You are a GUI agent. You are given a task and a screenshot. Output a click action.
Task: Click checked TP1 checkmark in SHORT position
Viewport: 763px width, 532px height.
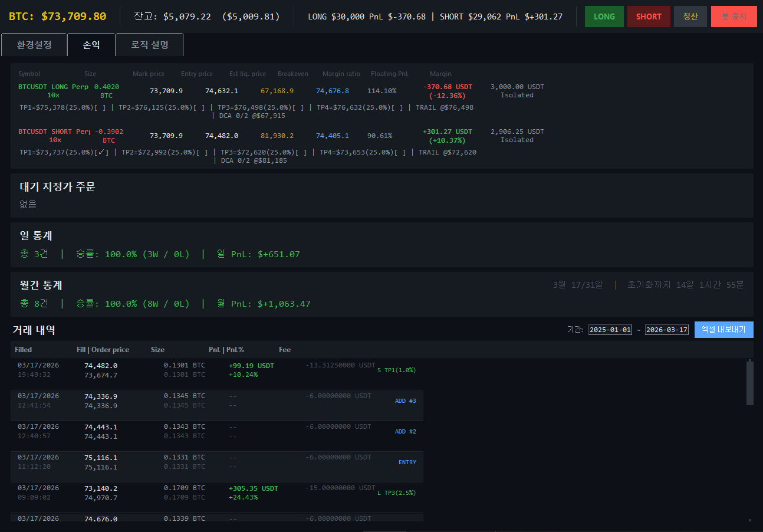(x=103, y=152)
